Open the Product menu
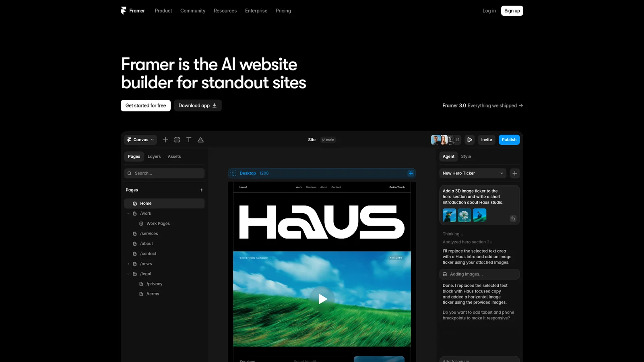The width and height of the screenshot is (644, 362). tap(163, 11)
